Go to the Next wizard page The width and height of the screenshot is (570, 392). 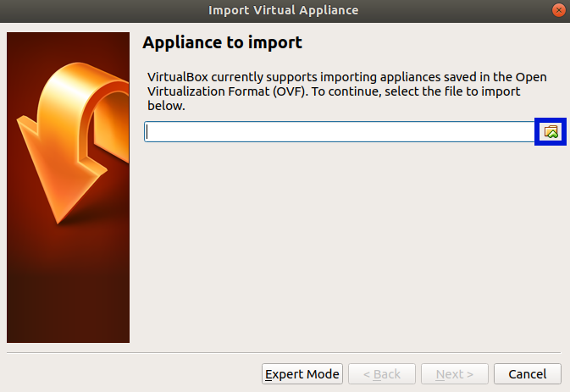coord(455,374)
